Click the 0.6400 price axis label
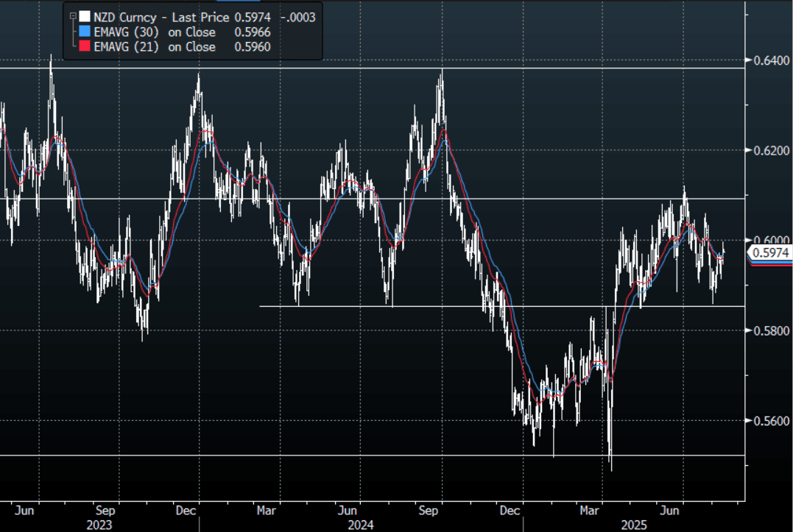The image size is (793, 532). (x=769, y=60)
